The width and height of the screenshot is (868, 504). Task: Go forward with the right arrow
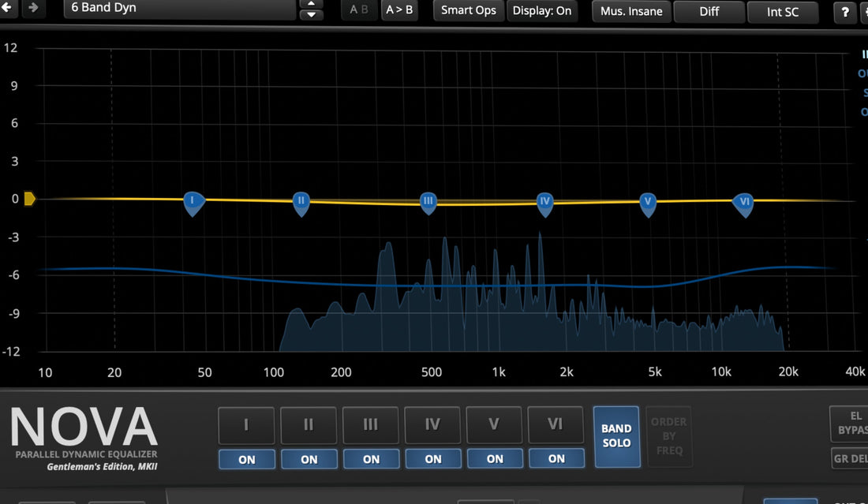[x=34, y=8]
